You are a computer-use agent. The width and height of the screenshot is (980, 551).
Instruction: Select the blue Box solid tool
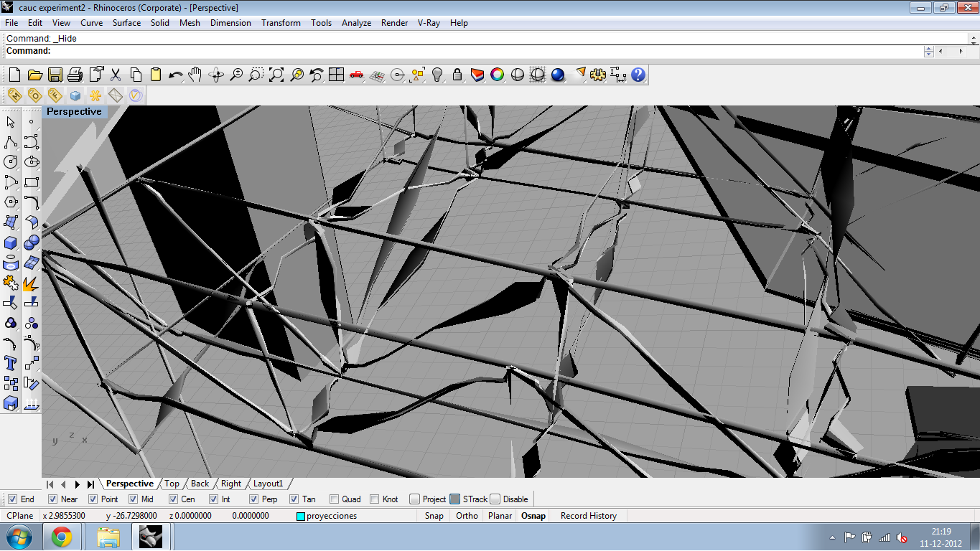pos(11,242)
